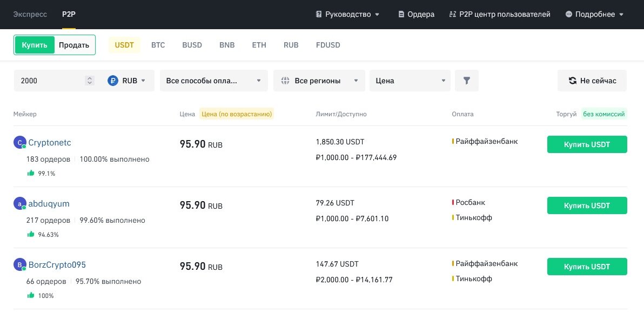The width and height of the screenshot is (644, 312).
Task: Open the Руководство menu
Action: (348, 14)
